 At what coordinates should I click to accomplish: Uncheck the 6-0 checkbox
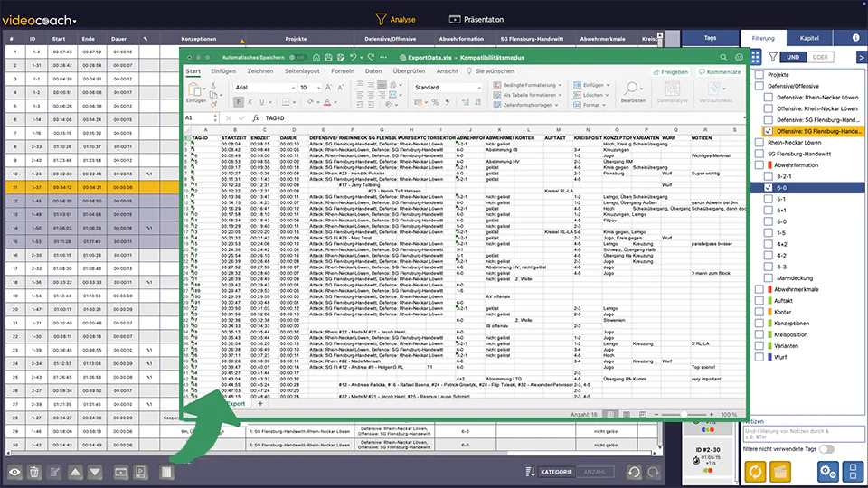(769, 188)
